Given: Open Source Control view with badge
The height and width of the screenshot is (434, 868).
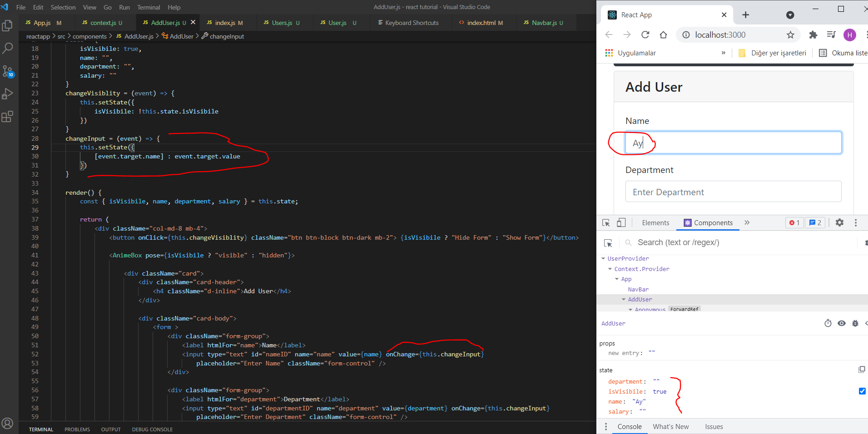Looking at the screenshot, I should tap(7, 71).
